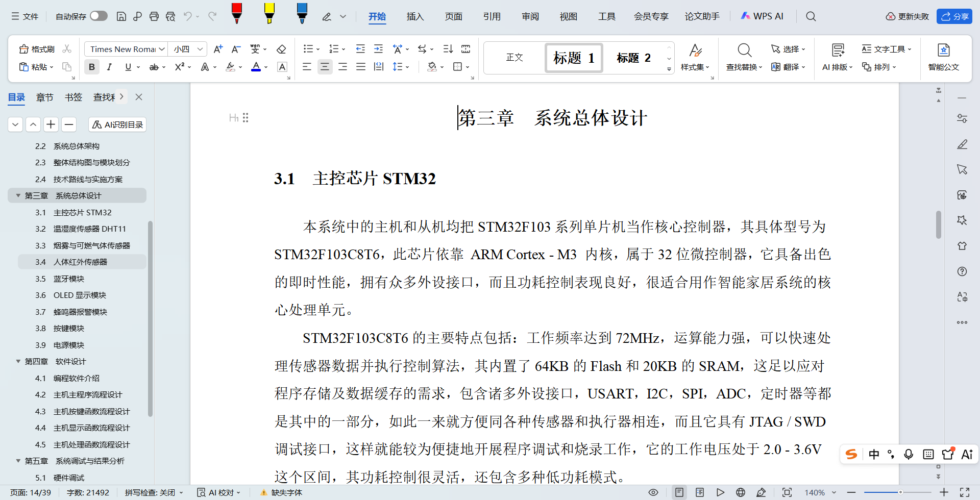Click the 分享 share button

click(x=954, y=16)
